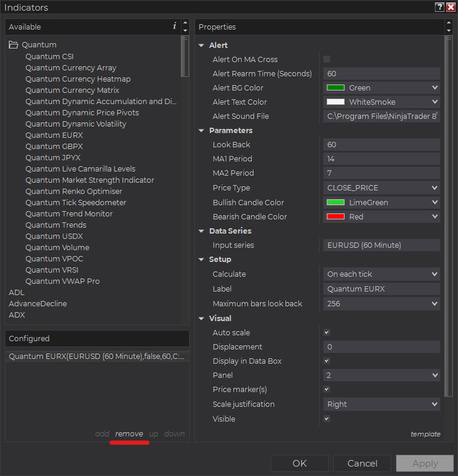Select Quantum Market Strength Indicator
The height and width of the screenshot is (476, 458).
click(90, 180)
